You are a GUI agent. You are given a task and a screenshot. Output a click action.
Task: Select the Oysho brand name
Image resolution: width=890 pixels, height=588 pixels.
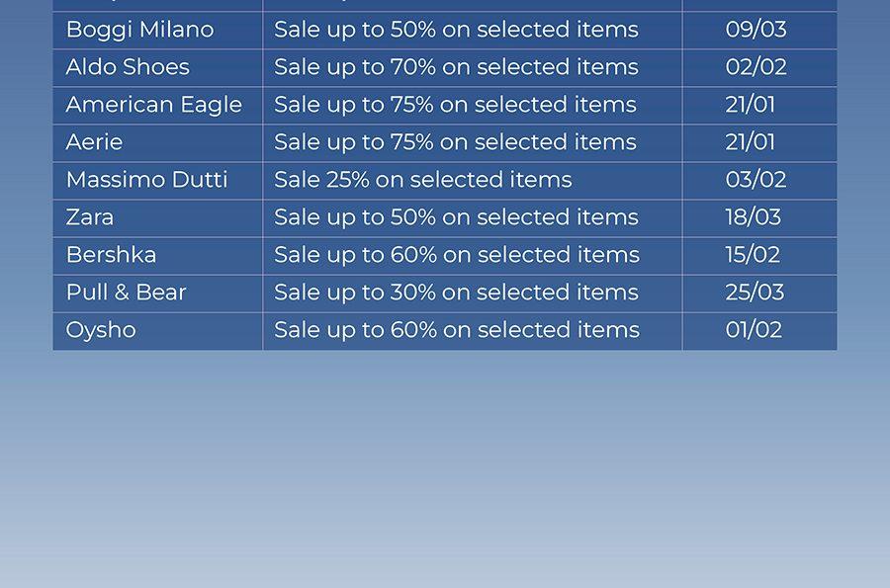point(101,331)
